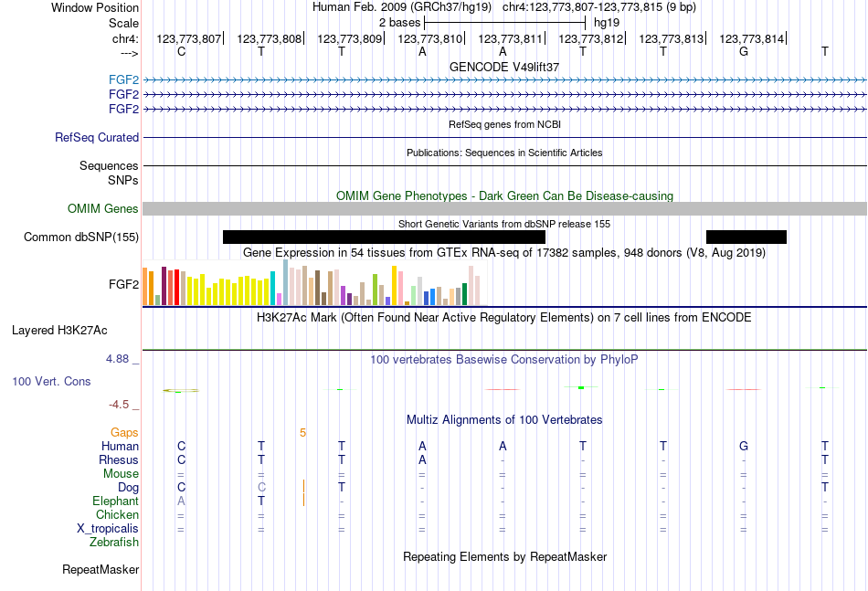Click the hg19 label beside scale bar
The width and height of the screenshot is (868, 591).
click(x=606, y=23)
